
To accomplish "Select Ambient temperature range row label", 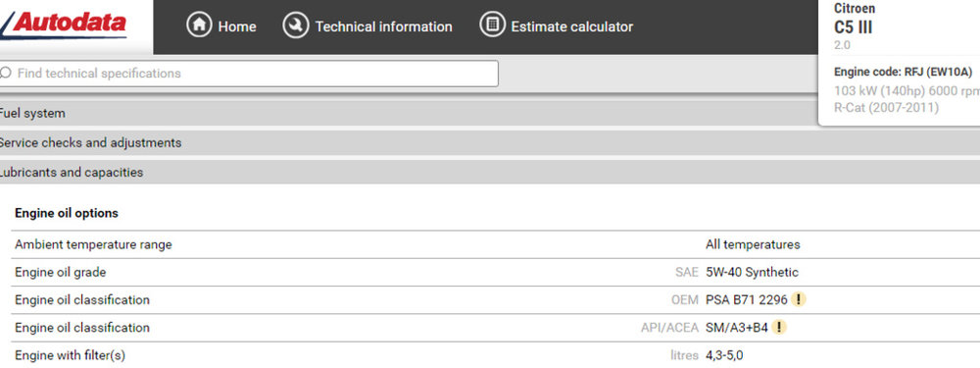I will pos(93,244).
